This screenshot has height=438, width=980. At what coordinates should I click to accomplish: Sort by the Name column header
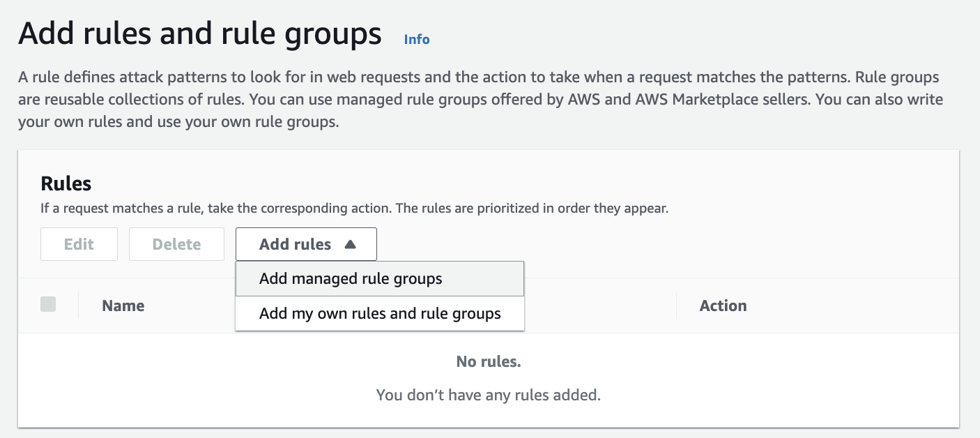click(123, 305)
